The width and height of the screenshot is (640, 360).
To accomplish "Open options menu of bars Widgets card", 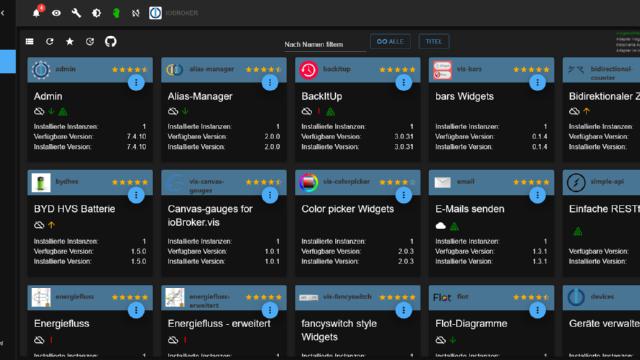I will click(538, 83).
